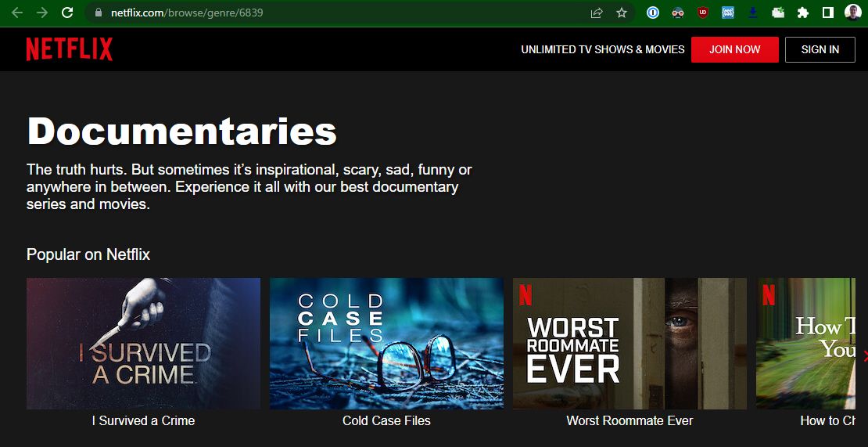Click UNLIMITED TV SHOWS & MOVIES text

(603, 49)
